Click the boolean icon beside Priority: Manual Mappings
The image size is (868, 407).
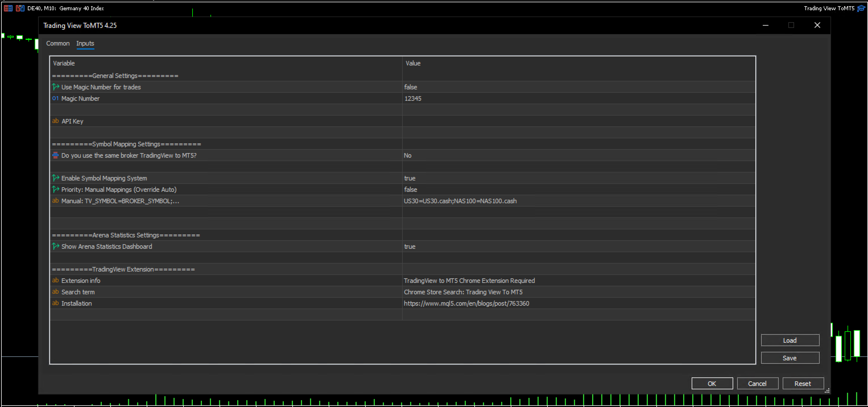(x=55, y=190)
